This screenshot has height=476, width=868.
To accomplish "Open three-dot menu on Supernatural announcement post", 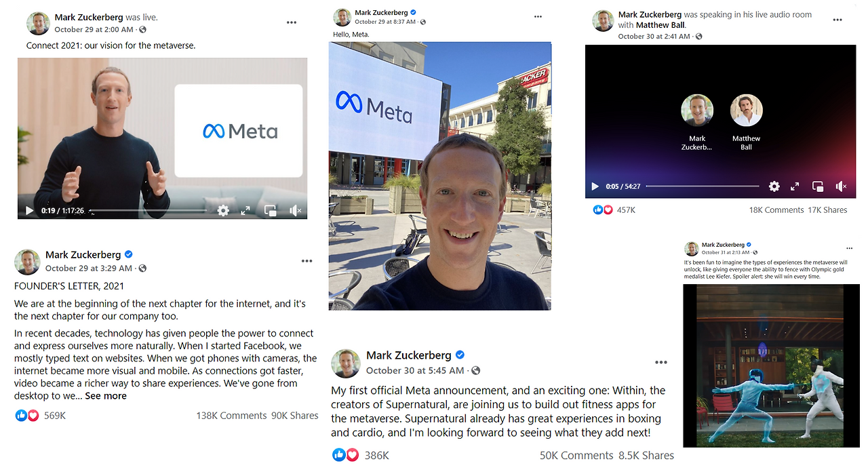I will [x=661, y=363].
